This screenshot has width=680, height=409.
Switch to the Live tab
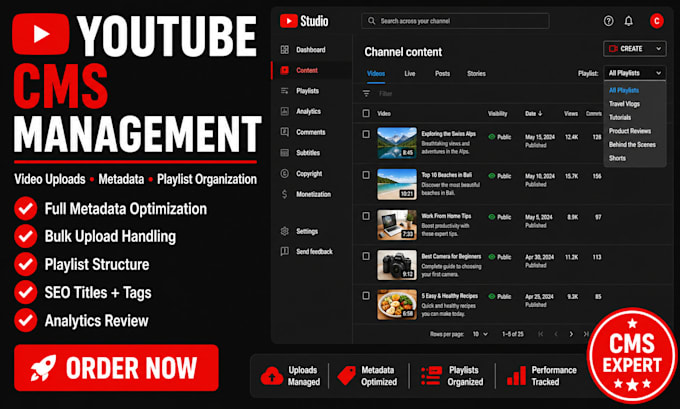410,74
